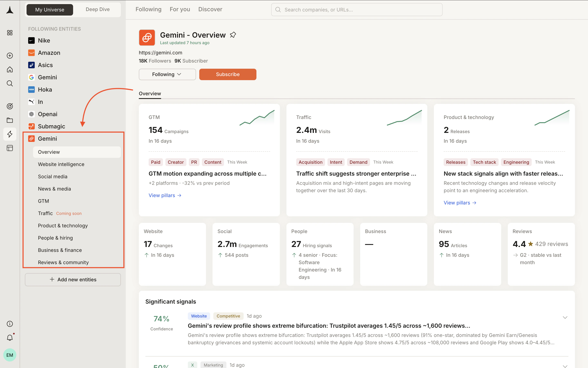Follow View pillars link in Product card

click(x=460, y=203)
